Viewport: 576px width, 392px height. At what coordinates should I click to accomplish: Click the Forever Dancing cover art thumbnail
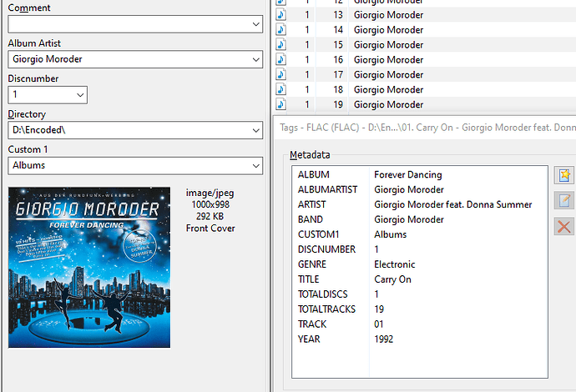[x=89, y=268]
